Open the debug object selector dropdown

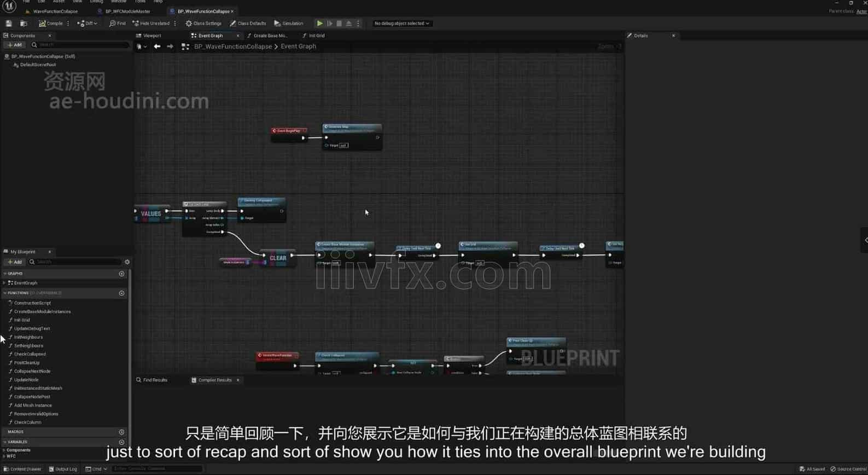pos(401,24)
